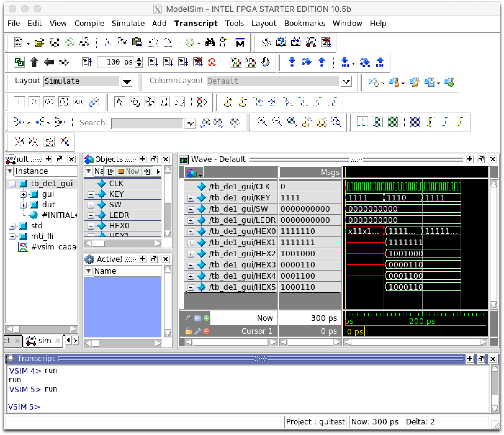Viewport: 504px width, 435px height.
Task: Toggle the lock icon for Cursor 1
Action: click(188, 331)
